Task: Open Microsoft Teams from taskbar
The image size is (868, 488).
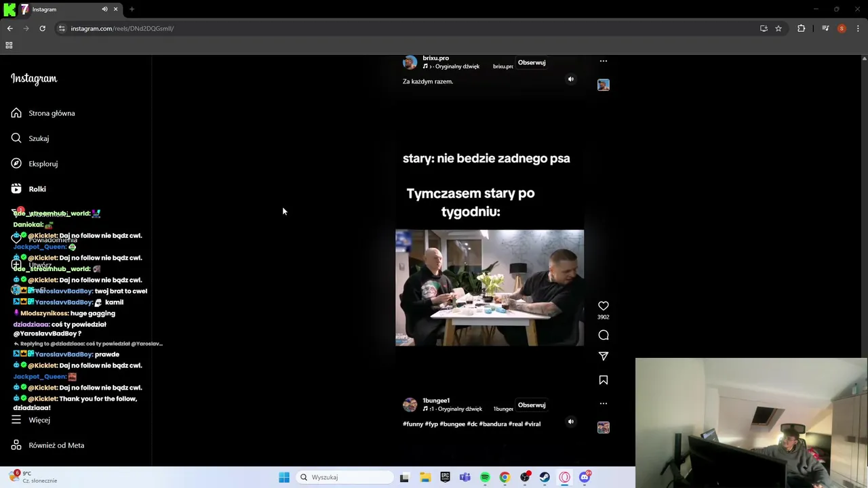Action: (x=465, y=477)
